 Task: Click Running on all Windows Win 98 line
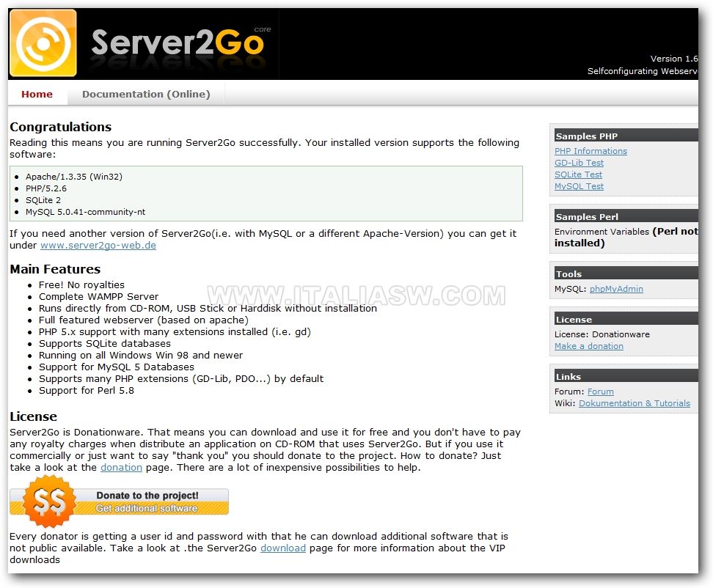pyautogui.click(x=141, y=356)
